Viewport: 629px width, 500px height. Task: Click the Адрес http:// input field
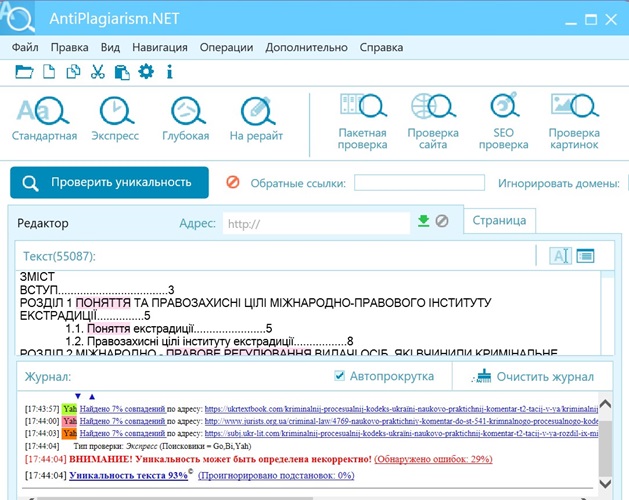(316, 223)
